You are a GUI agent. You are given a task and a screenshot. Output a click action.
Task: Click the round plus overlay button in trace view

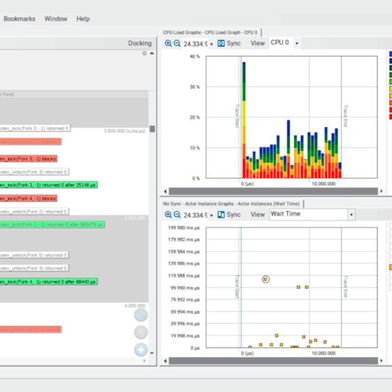(141, 350)
